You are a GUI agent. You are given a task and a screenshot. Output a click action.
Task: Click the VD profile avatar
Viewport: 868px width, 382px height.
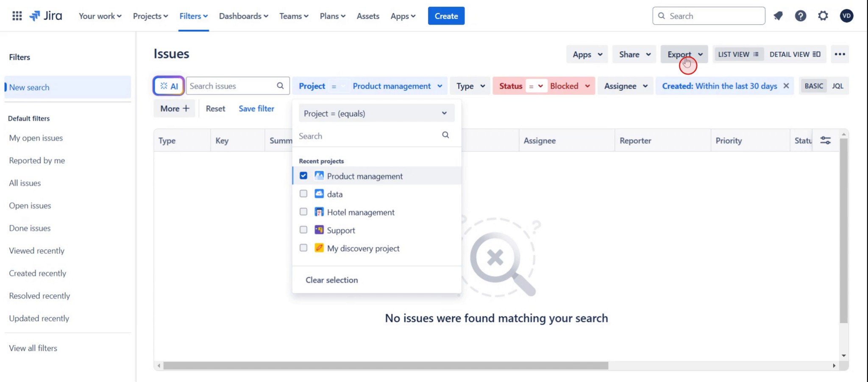pos(847,16)
